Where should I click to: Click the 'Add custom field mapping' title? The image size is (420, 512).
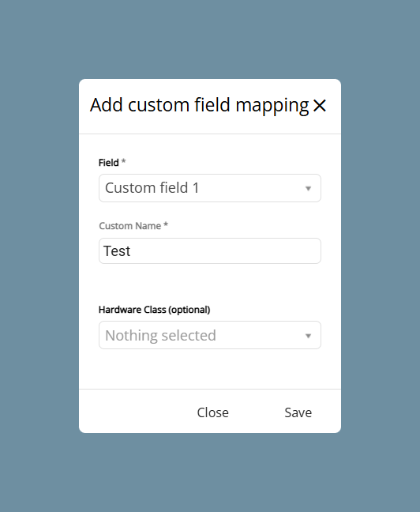200,105
